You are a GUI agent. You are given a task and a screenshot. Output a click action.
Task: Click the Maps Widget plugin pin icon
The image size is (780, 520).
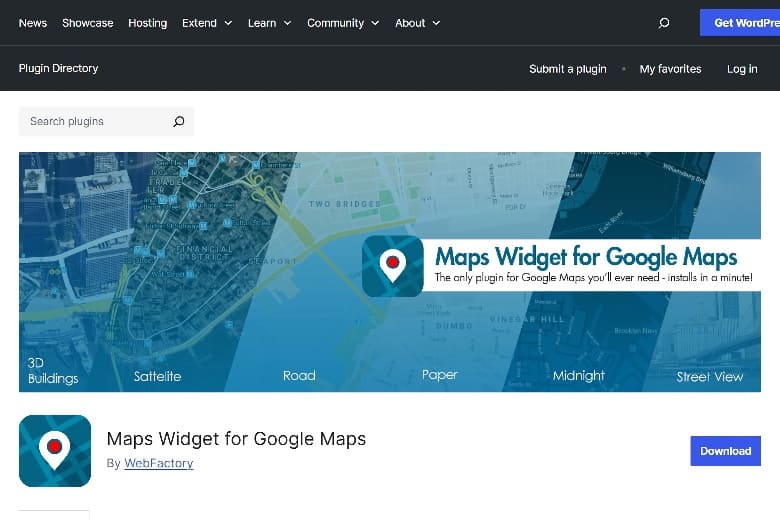point(55,451)
